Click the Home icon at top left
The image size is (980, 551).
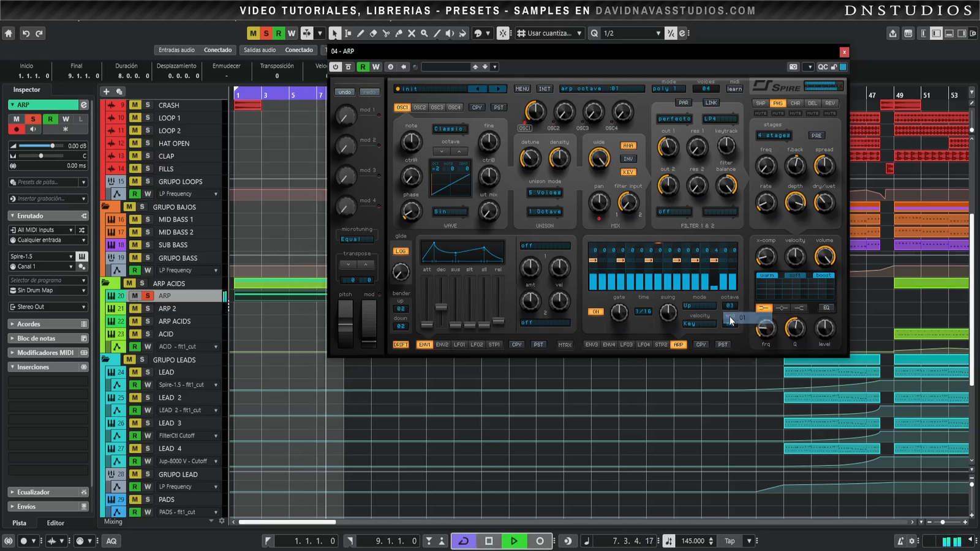[9, 33]
